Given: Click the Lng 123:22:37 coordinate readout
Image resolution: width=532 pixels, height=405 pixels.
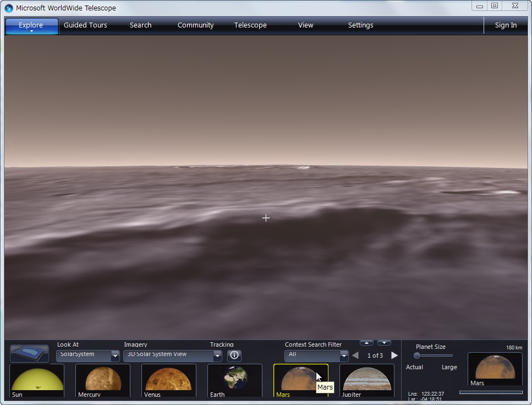Looking at the screenshot, I should coord(426,394).
